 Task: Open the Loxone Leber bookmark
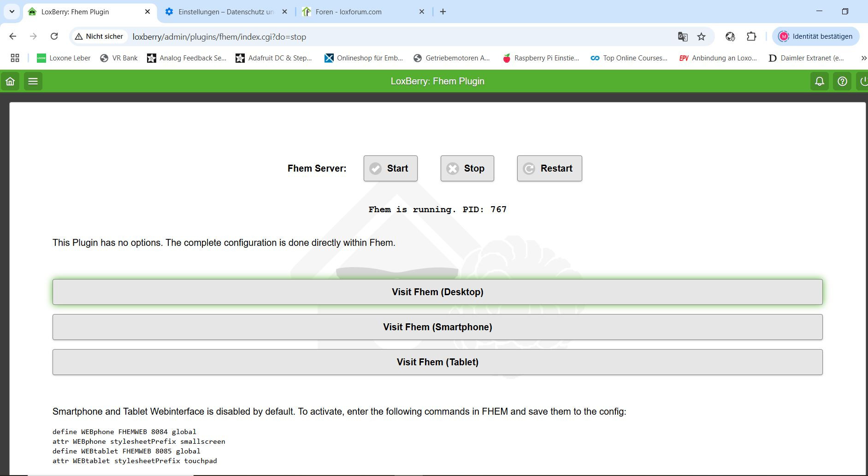tap(64, 58)
